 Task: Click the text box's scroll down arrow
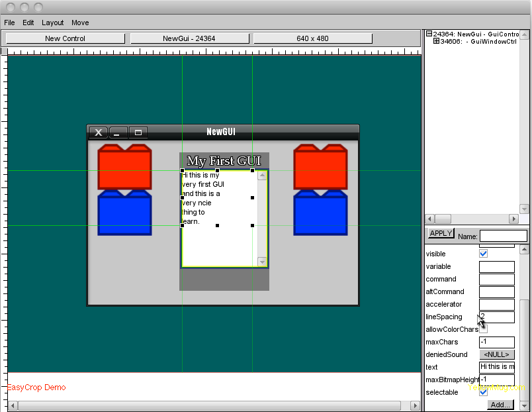click(262, 262)
